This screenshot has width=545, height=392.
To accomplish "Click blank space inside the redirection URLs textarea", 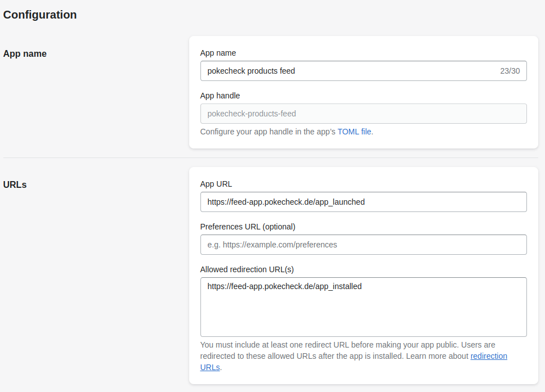I will pos(363,318).
